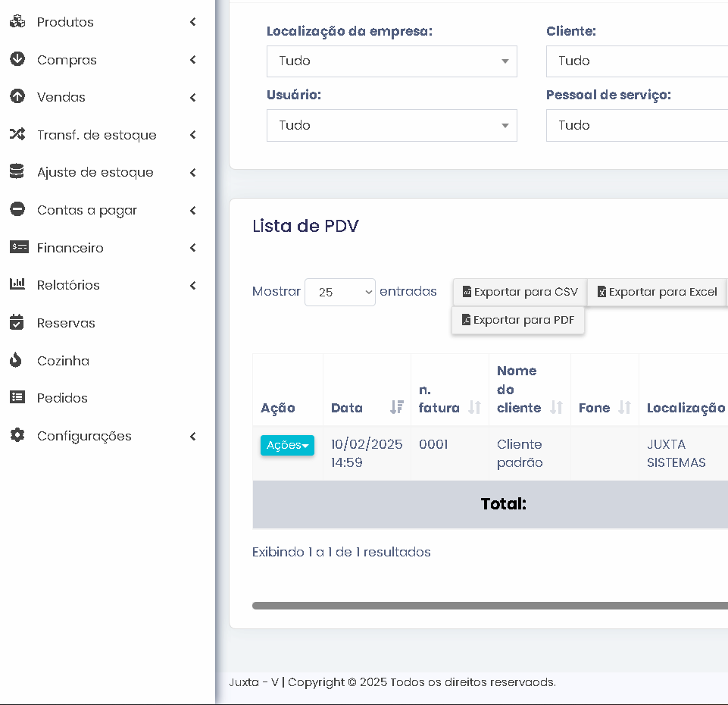Screen dimensions: 728x705
Task: Open the Pedidos menu item
Action: pos(62,398)
